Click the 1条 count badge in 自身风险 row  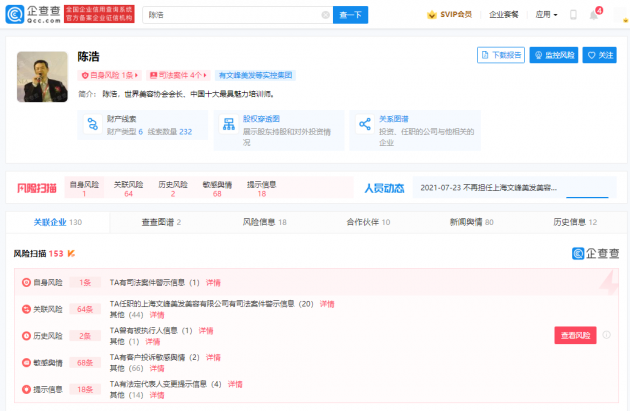click(x=85, y=282)
